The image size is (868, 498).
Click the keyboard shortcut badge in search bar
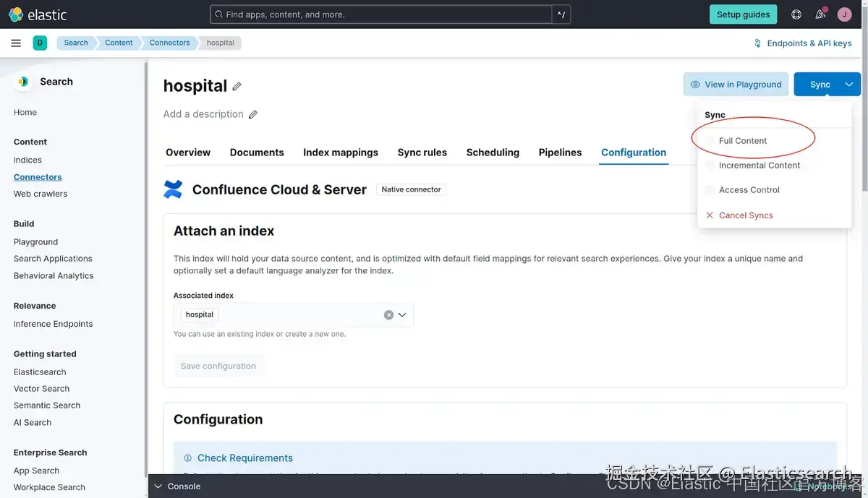tap(561, 14)
